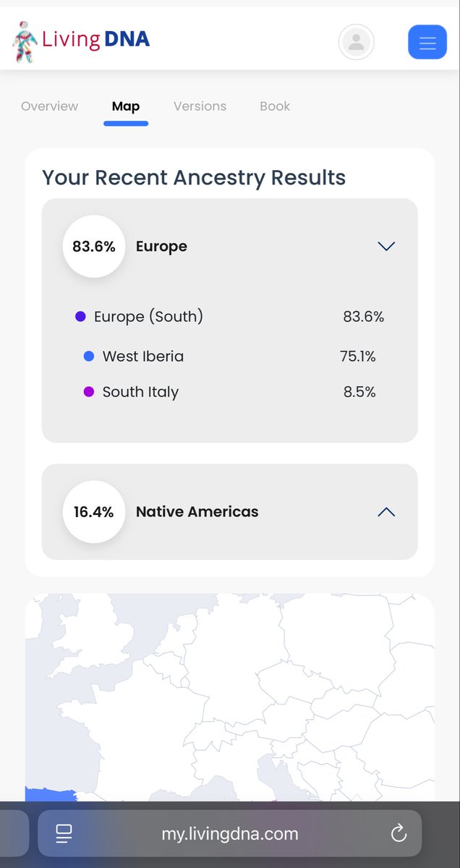Click the 83.6% Europe percentage badge

tap(94, 246)
